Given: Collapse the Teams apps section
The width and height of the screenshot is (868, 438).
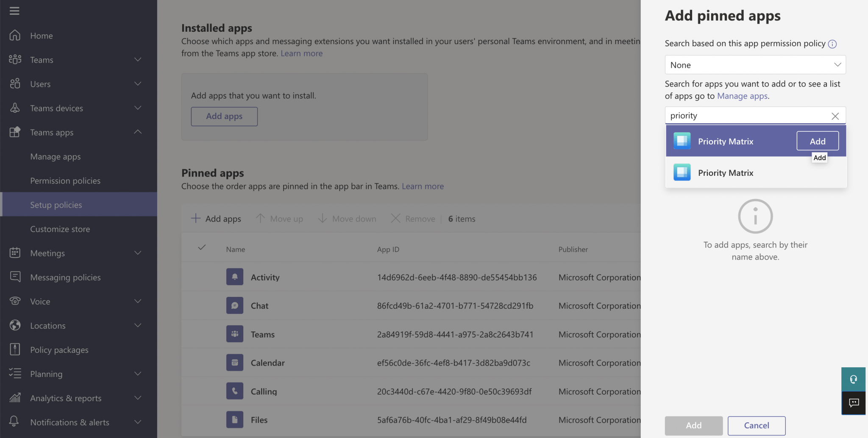Looking at the screenshot, I should point(137,132).
